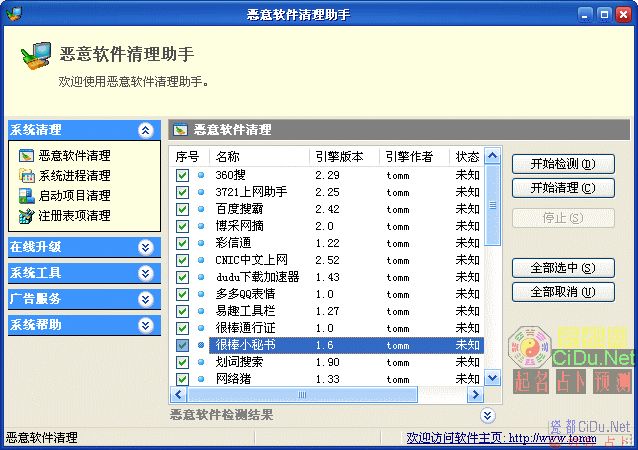Click the 系统进程清理 sidebar icon
638x450 pixels.
(x=26, y=175)
